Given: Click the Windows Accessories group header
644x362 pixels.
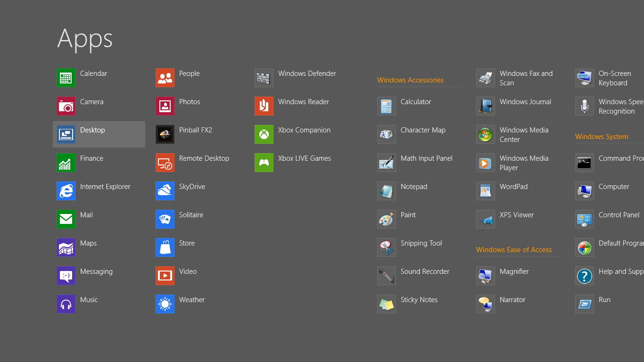Looking at the screenshot, I should pyautogui.click(x=410, y=80).
